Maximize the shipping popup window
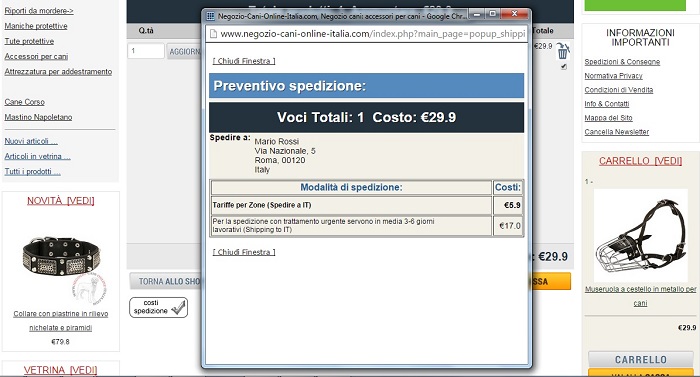Image resolution: width=700 pixels, height=377 pixels. tap(492, 14)
